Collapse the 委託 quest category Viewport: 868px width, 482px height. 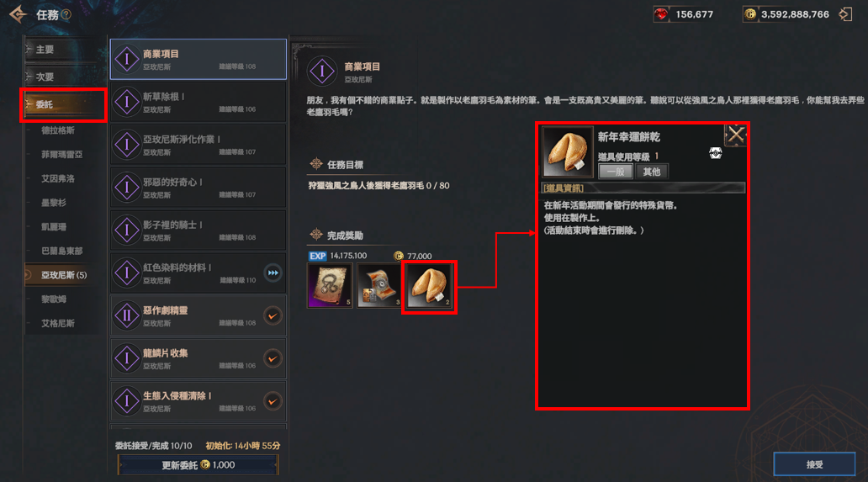coord(64,104)
